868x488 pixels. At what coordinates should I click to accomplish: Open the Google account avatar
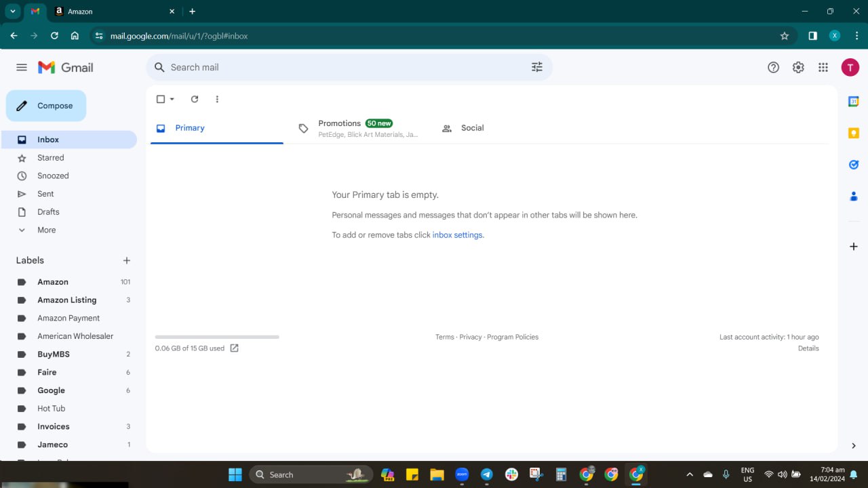click(x=850, y=67)
